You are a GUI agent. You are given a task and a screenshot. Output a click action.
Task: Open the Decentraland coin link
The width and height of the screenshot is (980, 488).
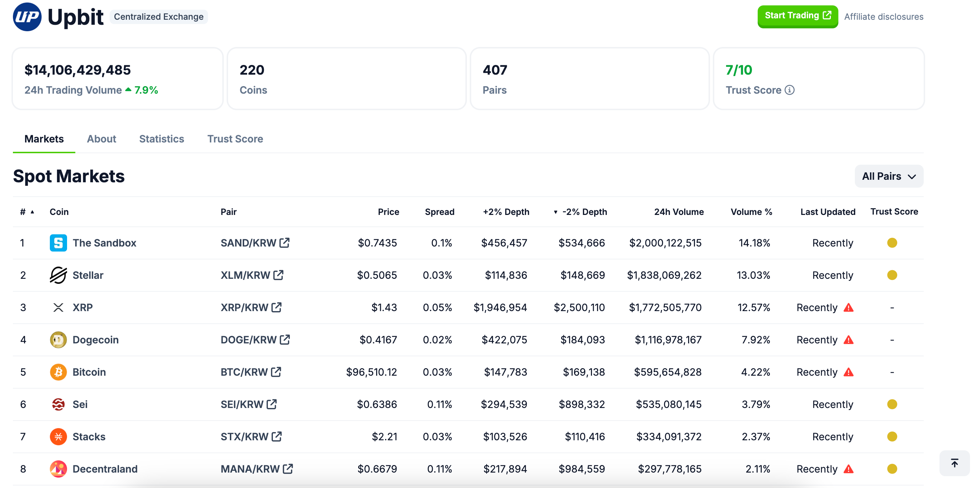105,469
